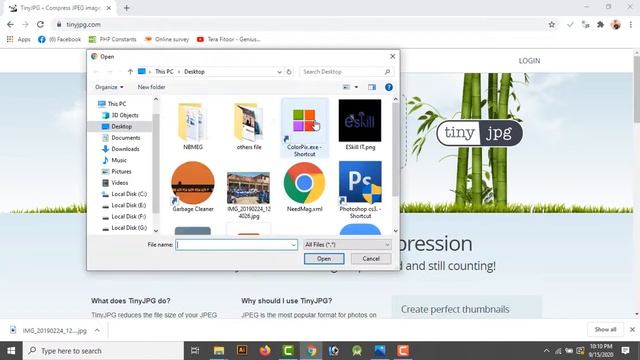Click the tinyjpg.com address bar
The image size is (640, 360).
(301, 24)
